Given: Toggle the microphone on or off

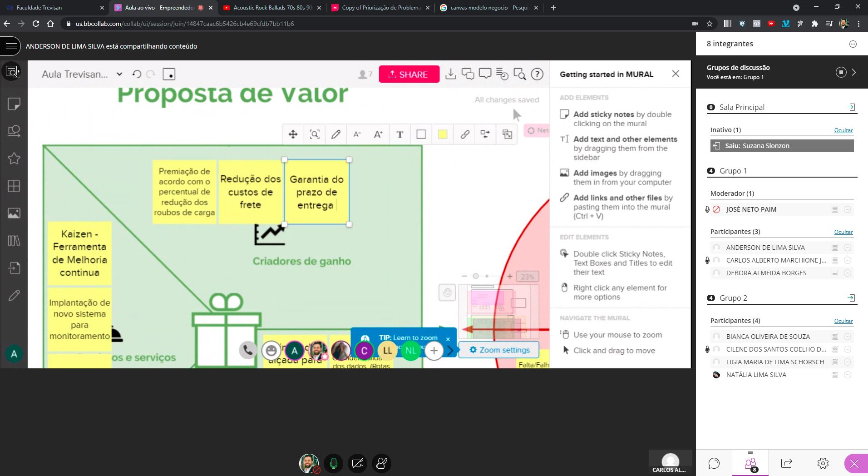Looking at the screenshot, I should point(334,463).
